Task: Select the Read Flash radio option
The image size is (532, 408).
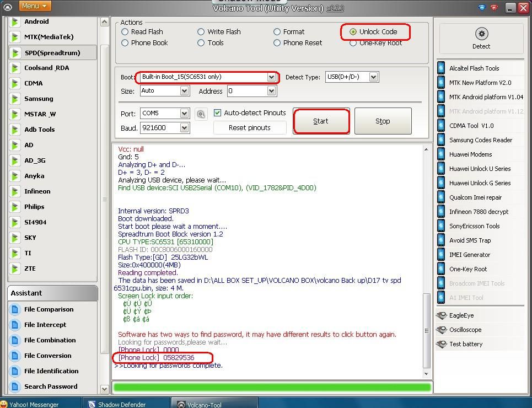Action: (x=125, y=32)
